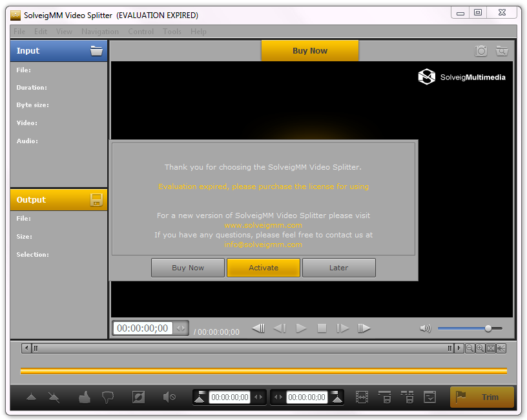Click the Activate button
This screenshot has height=420, width=527.
(x=263, y=268)
